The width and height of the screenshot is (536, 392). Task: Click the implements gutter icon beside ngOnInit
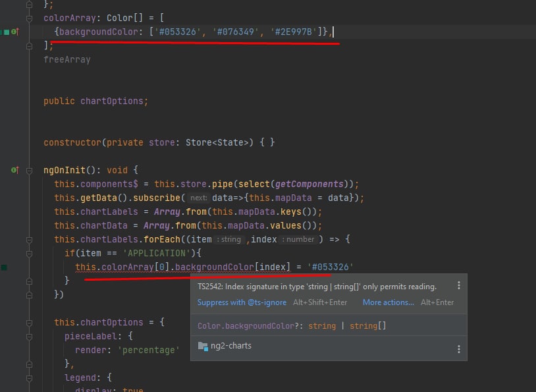[x=15, y=170]
